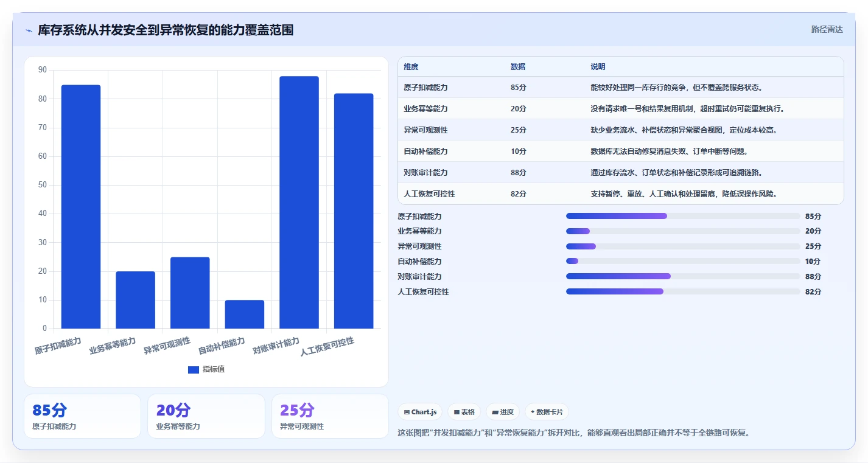Viewport: 868px width, 463px height.
Task: Select the 自动补偿能力 table row cell
Action: click(x=425, y=151)
